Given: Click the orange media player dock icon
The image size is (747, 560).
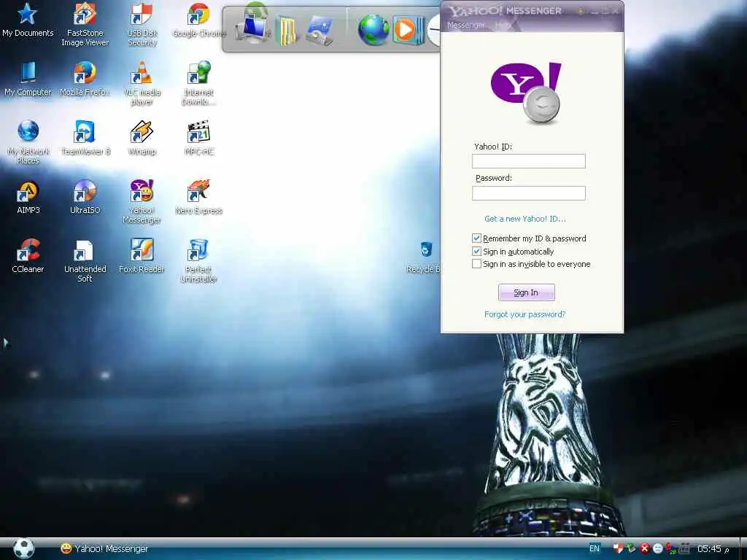Looking at the screenshot, I should coord(408,29).
